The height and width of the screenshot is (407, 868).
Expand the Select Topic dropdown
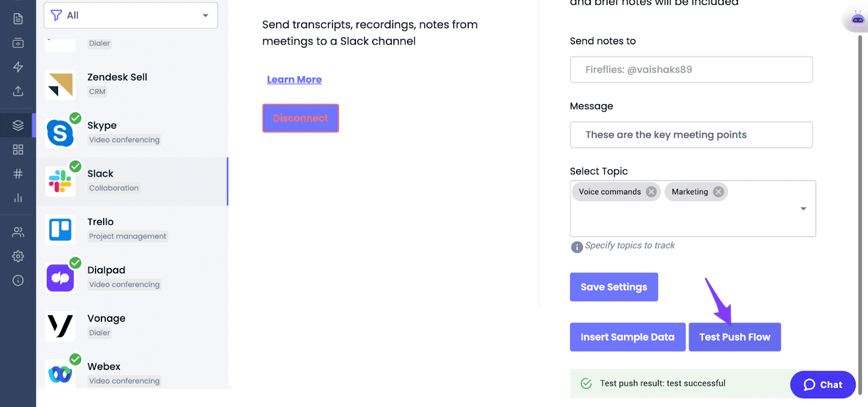(803, 208)
